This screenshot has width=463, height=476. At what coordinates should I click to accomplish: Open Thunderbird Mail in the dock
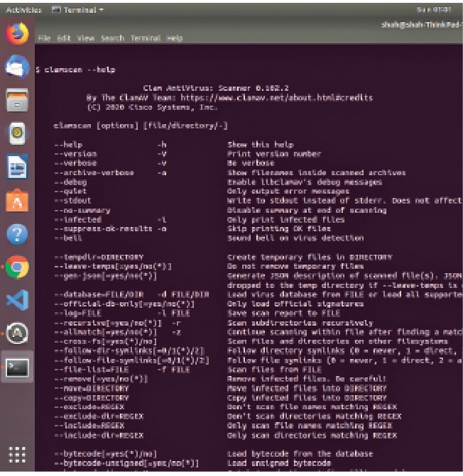click(17, 67)
